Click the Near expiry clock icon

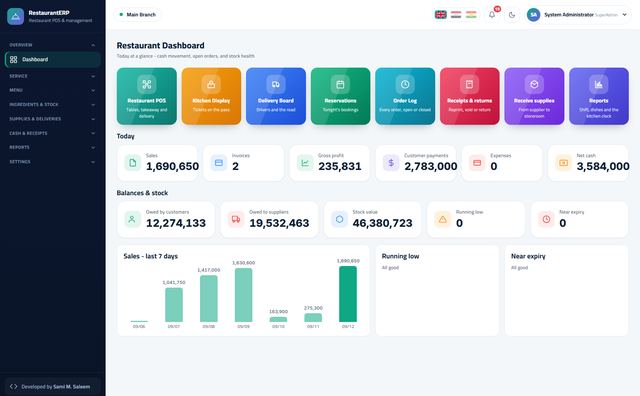click(546, 219)
